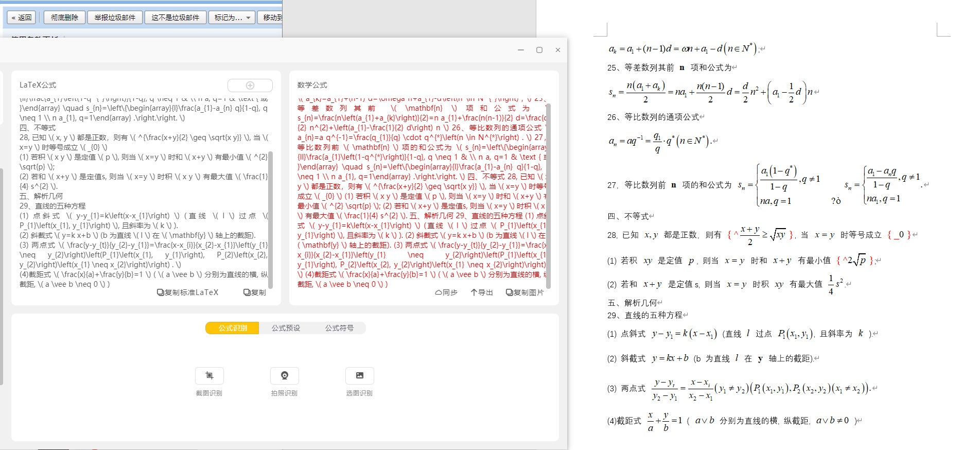Click the 数学公式 panel vertical scrollbar
The image size is (980, 450).
(x=548, y=196)
